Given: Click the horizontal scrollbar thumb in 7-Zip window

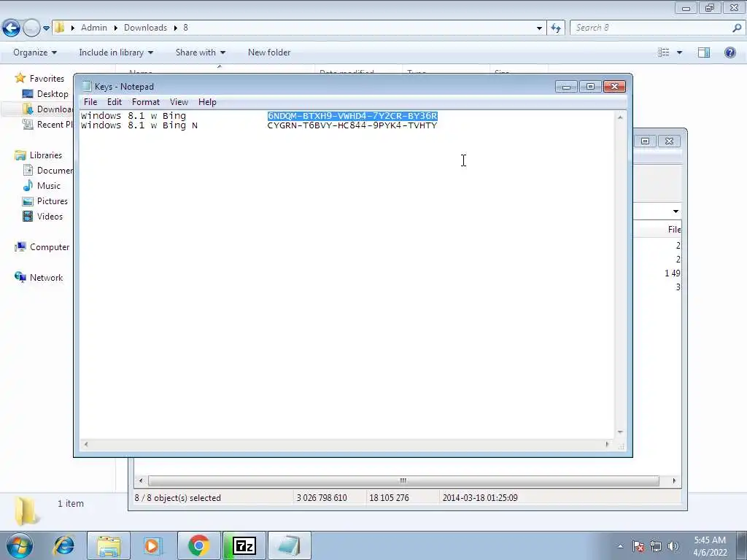Looking at the screenshot, I should click(403, 481).
